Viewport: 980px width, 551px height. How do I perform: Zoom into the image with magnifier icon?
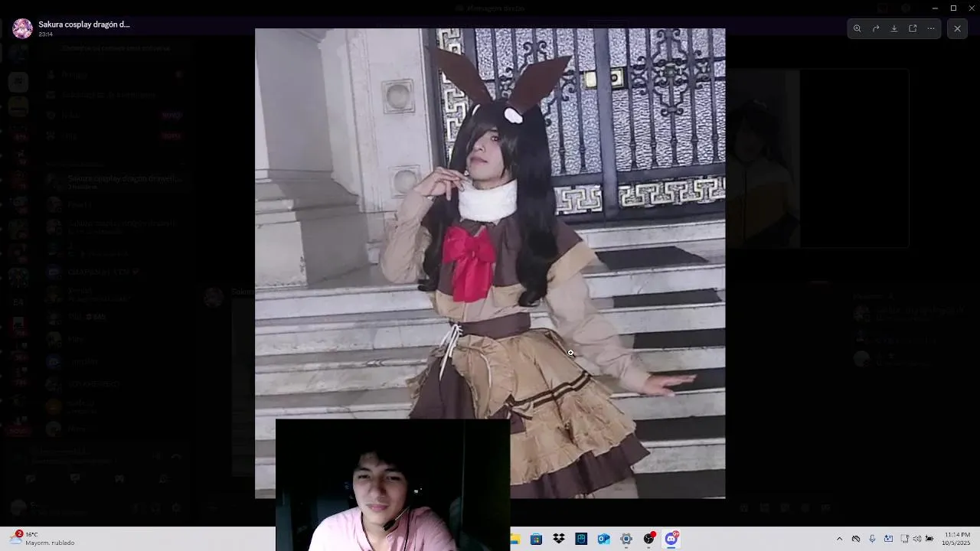point(857,28)
